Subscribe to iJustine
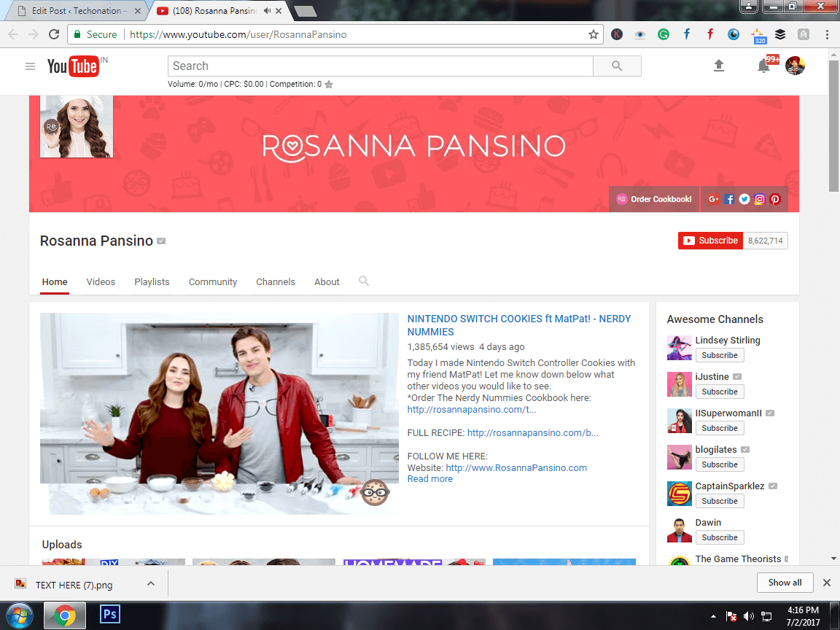 [x=720, y=392]
